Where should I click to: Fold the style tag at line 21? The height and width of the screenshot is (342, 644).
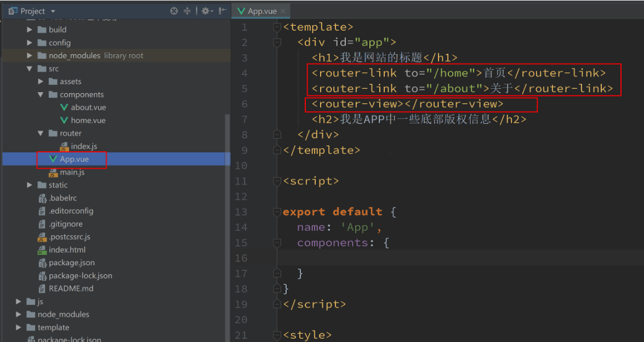pyautogui.click(x=277, y=335)
